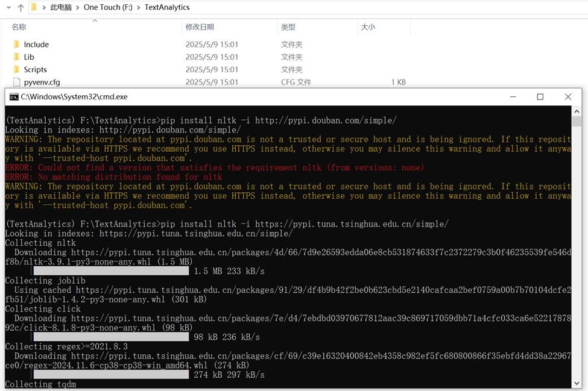Open the Include folder icon
This screenshot has width=588, height=391.
[x=17, y=44]
